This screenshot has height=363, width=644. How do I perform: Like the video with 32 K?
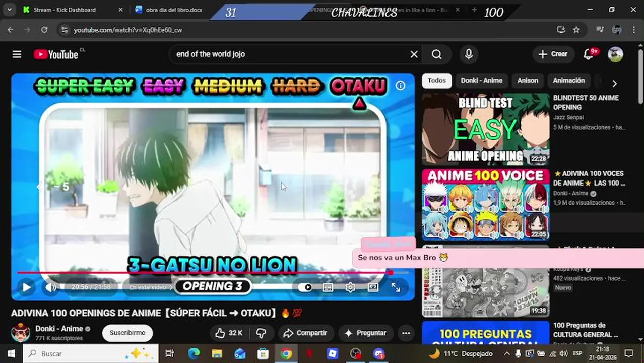pyautogui.click(x=229, y=333)
